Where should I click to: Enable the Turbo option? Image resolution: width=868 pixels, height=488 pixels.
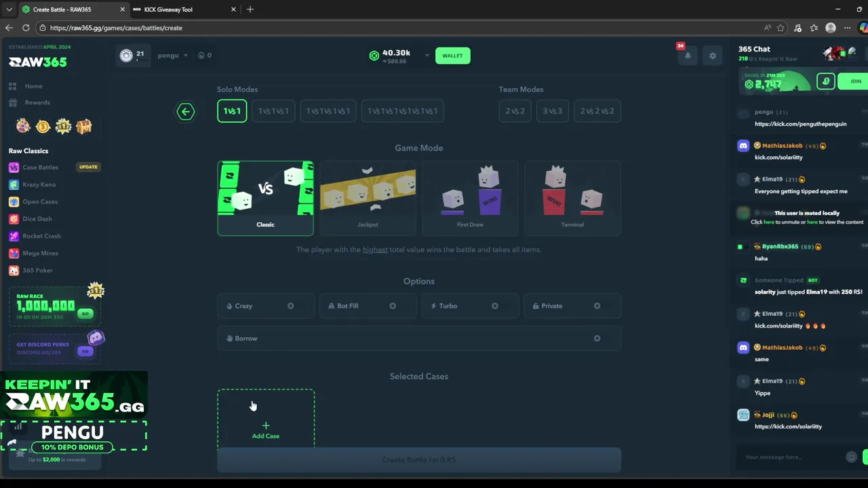coord(470,306)
